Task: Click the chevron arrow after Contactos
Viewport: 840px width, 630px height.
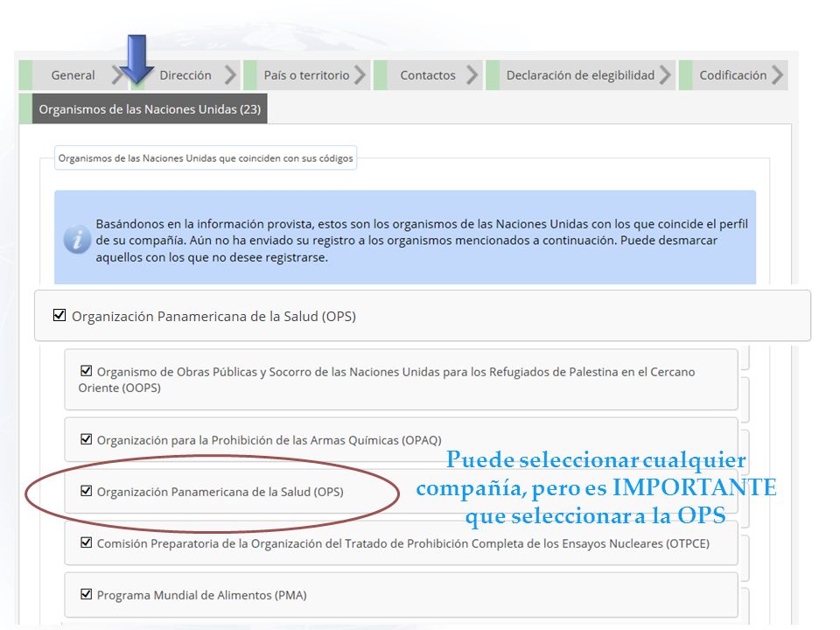Action: (x=472, y=75)
